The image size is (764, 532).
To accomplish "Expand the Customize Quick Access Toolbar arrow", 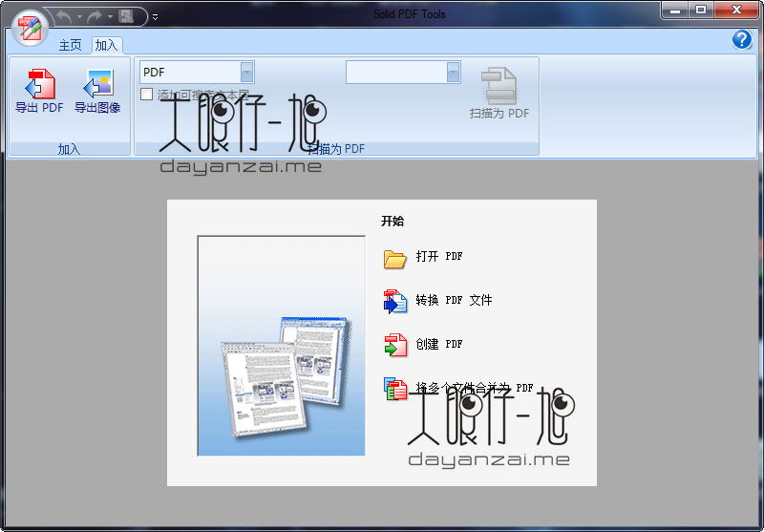I will click(155, 17).
